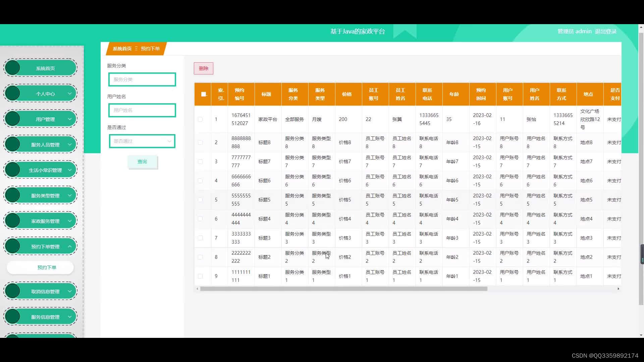
Task: Focus the 用户姓名 input field
Action: [142, 110]
